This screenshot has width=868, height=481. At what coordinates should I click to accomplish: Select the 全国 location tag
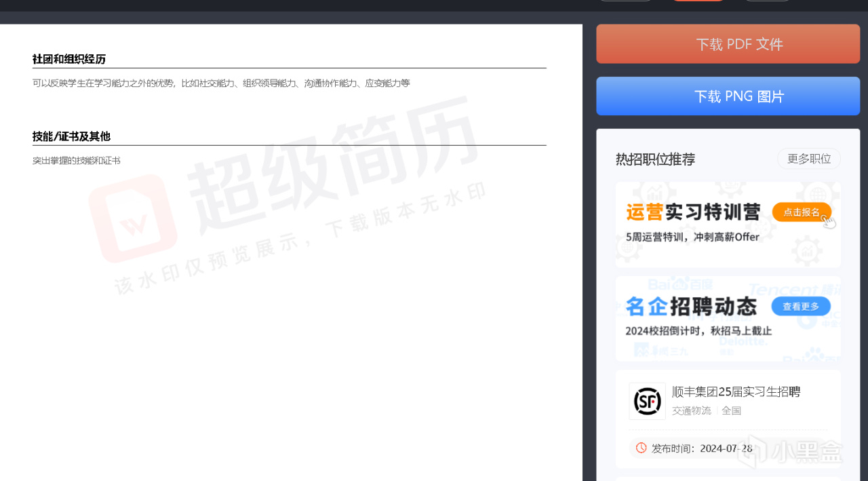point(731,410)
